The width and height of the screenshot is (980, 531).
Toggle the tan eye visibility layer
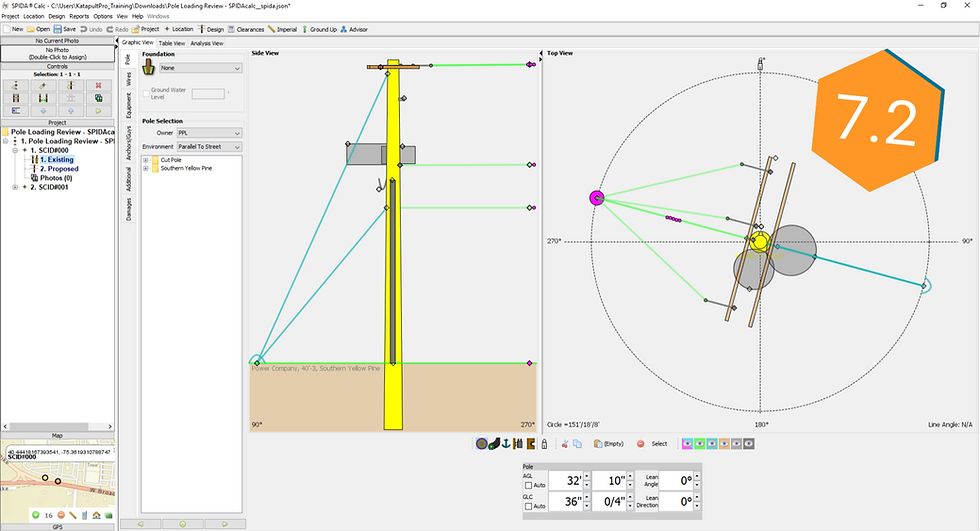click(724, 444)
